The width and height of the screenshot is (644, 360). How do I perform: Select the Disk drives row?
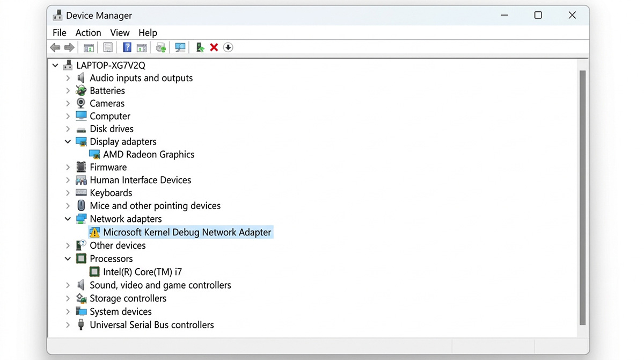coord(112,129)
